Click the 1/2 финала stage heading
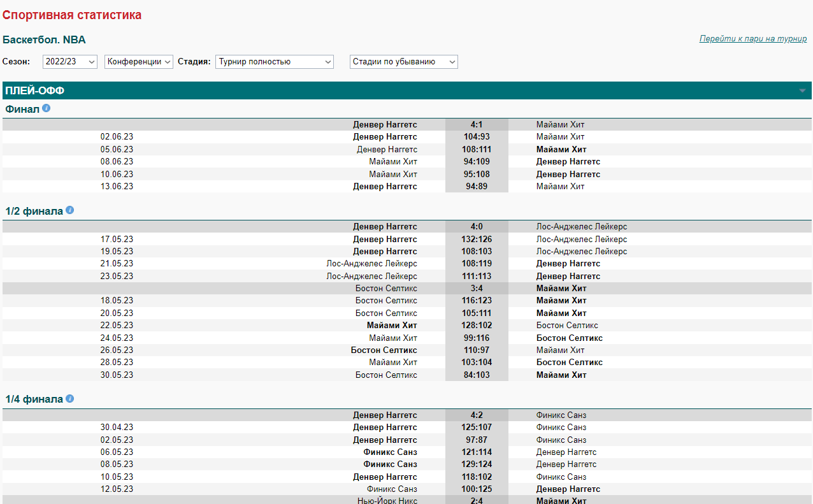 tap(34, 211)
